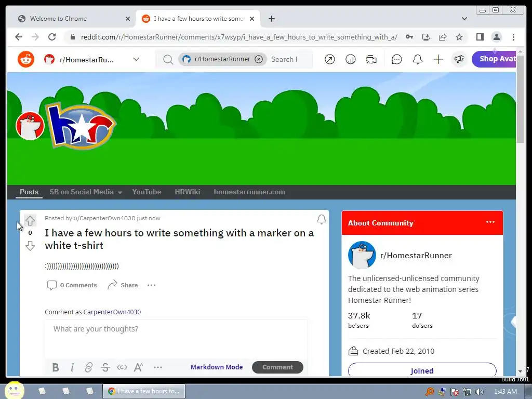
Task: Reload the Reddit page
Action: click(52, 37)
